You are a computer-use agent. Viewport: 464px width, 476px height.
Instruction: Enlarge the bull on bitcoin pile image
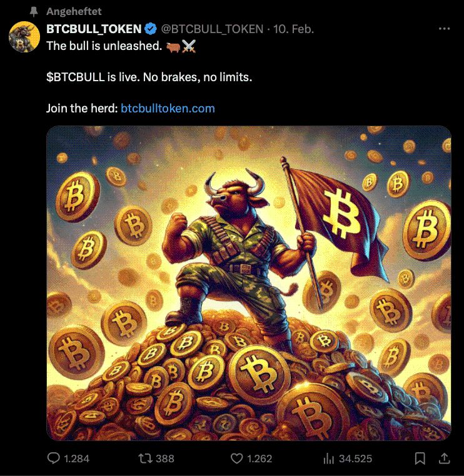248,283
